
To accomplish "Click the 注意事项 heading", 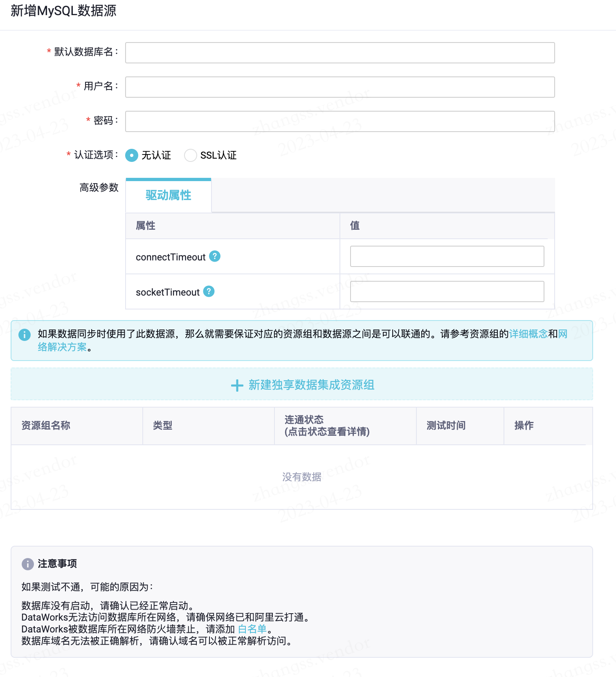I will (x=57, y=564).
